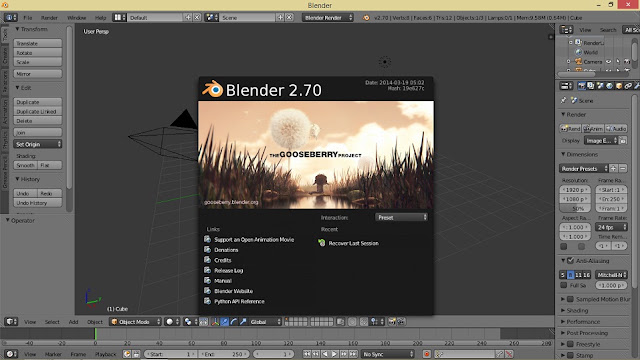Click the record auto-keyframe button
Viewport: 640px width, 360px height.
[427, 354]
